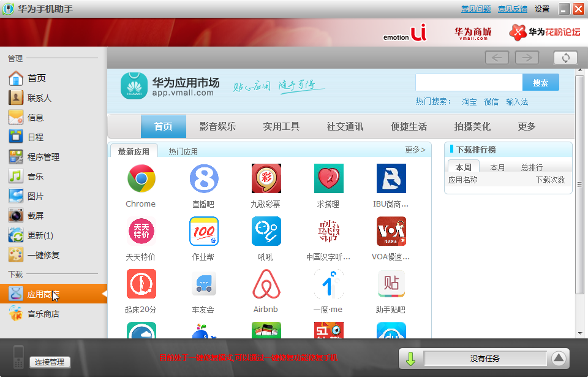Refresh the app market page
This screenshot has height=377, width=588.
click(x=565, y=58)
